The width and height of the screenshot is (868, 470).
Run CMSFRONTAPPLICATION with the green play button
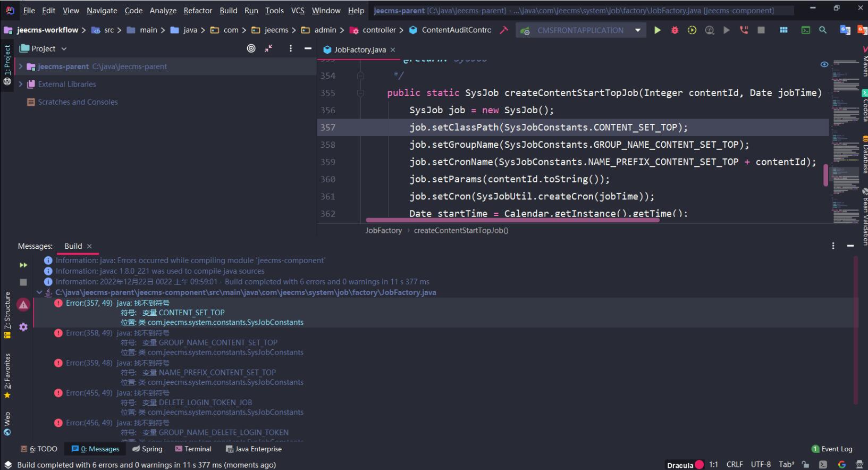(x=658, y=30)
